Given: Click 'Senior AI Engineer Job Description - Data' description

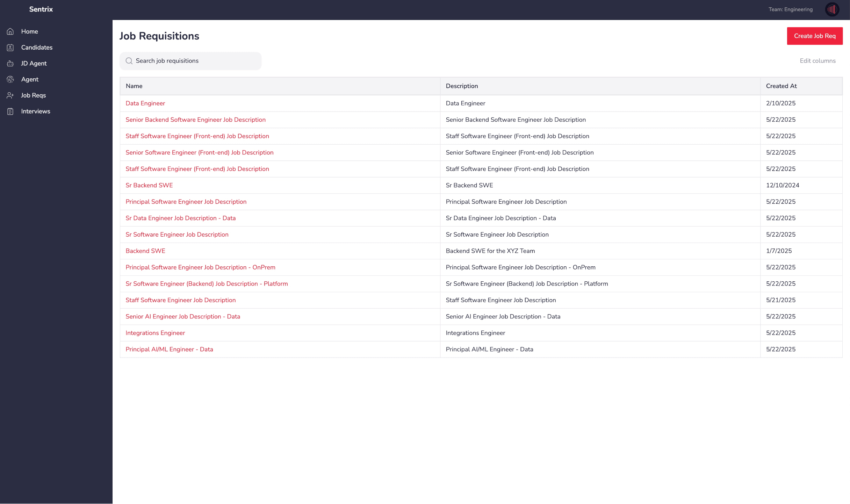Looking at the screenshot, I should 503,317.
